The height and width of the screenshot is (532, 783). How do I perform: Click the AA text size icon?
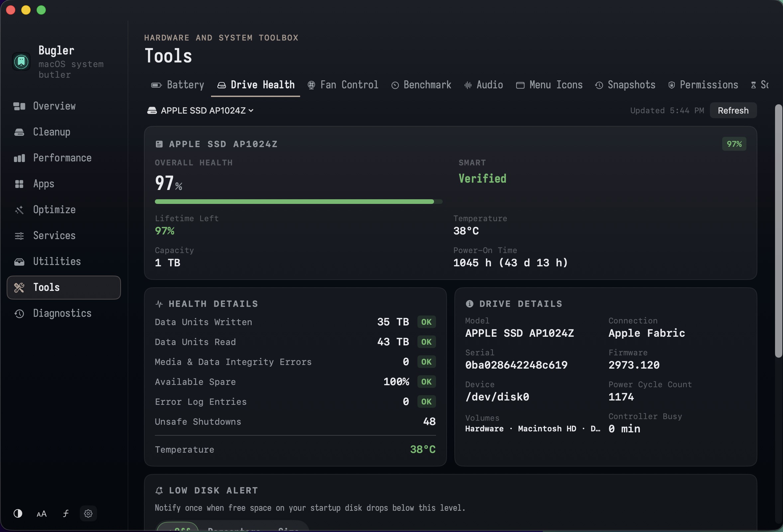pos(42,514)
